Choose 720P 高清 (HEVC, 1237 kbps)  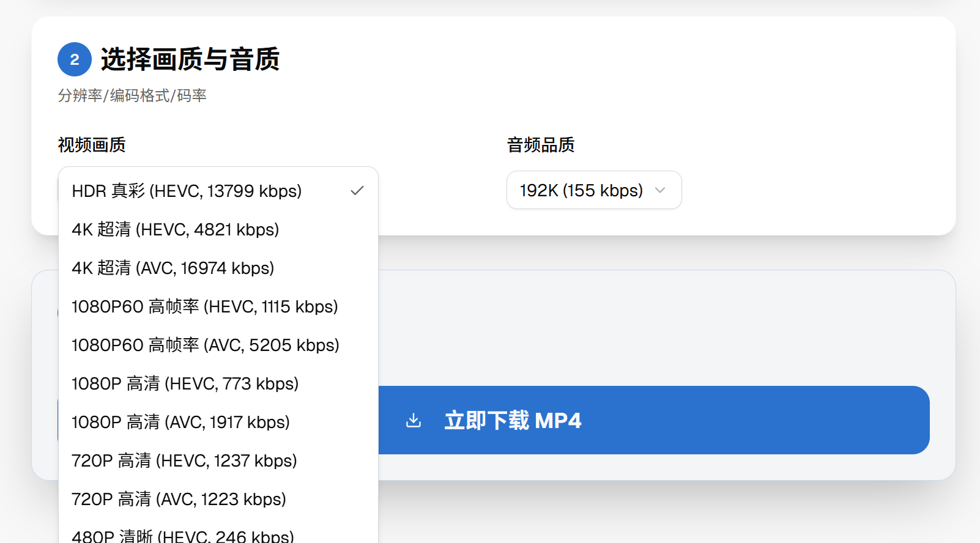[x=184, y=461]
